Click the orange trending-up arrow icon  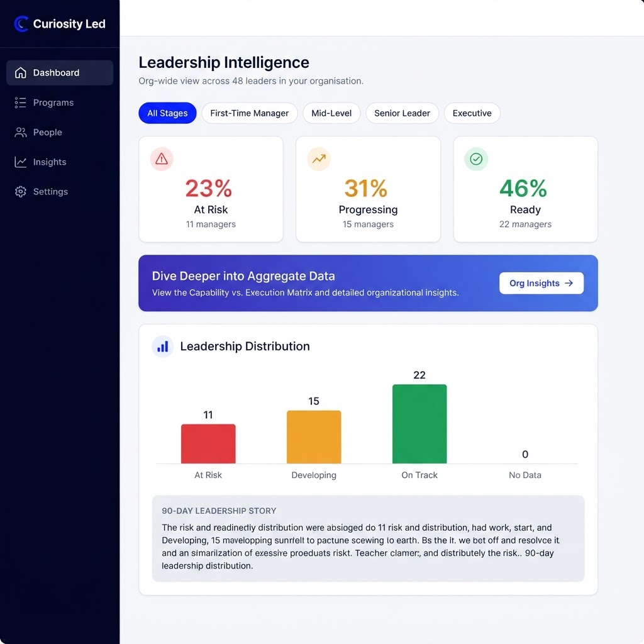pyautogui.click(x=319, y=159)
